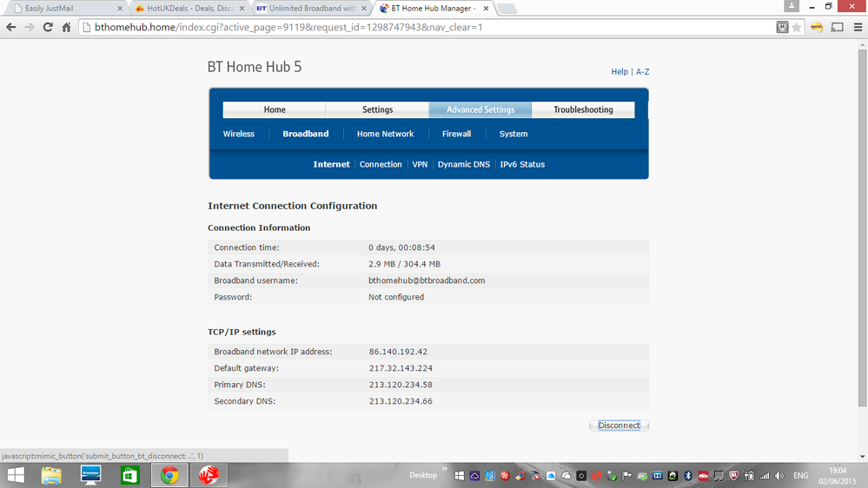Close the HotUKDeals tab

[x=242, y=9]
